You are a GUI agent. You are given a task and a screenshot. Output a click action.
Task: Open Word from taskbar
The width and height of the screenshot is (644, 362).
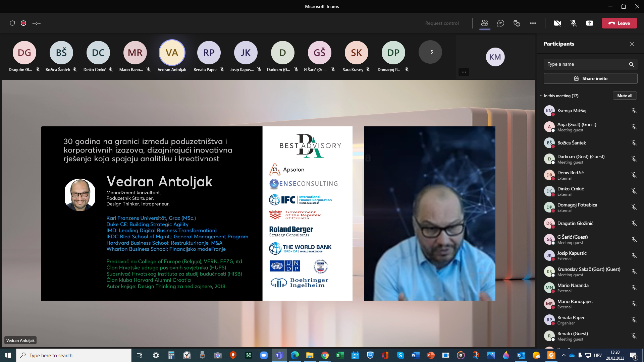[415, 355]
